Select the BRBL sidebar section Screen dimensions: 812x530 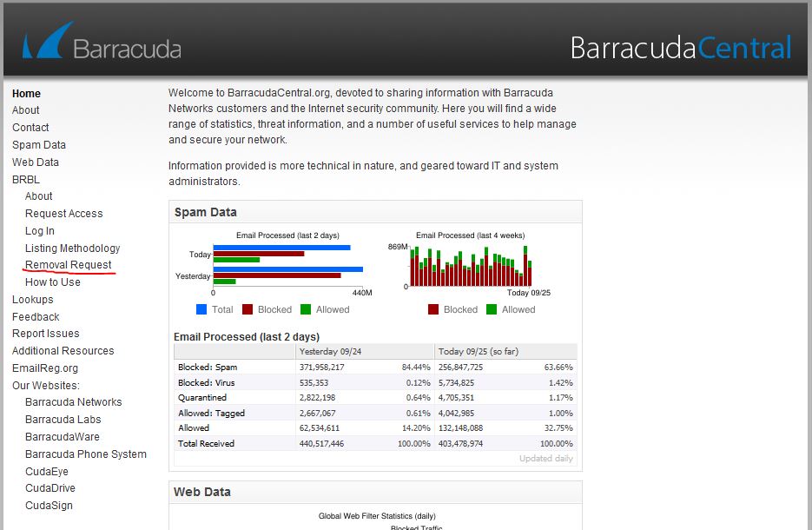[x=26, y=179]
